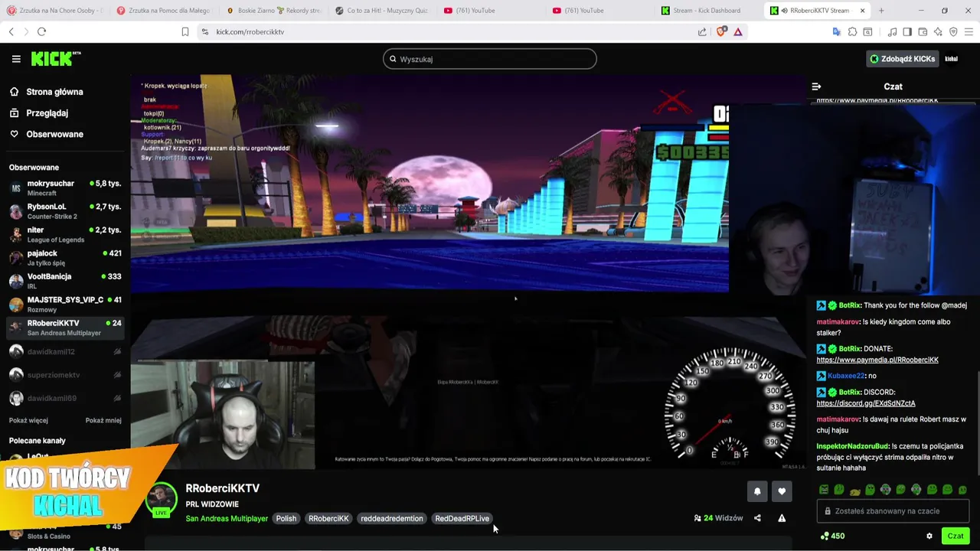Open San Andreas Multiplayer category link
The height and width of the screenshot is (551, 980).
point(227,519)
